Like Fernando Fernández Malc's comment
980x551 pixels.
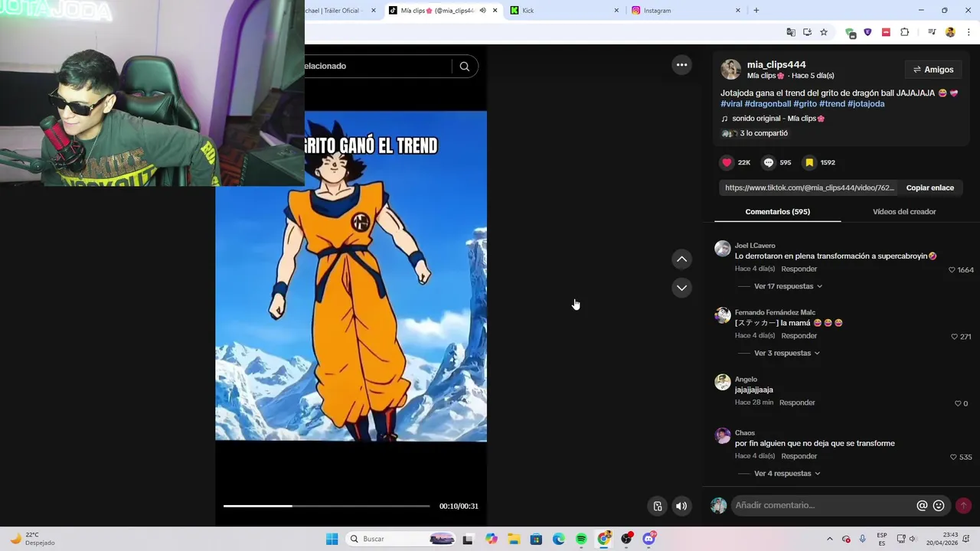pos(955,337)
